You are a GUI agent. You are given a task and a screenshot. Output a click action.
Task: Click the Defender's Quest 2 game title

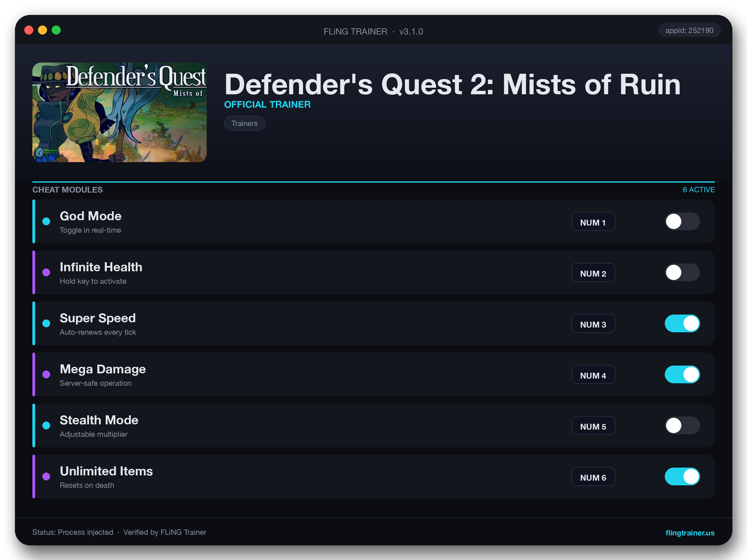pos(453,84)
